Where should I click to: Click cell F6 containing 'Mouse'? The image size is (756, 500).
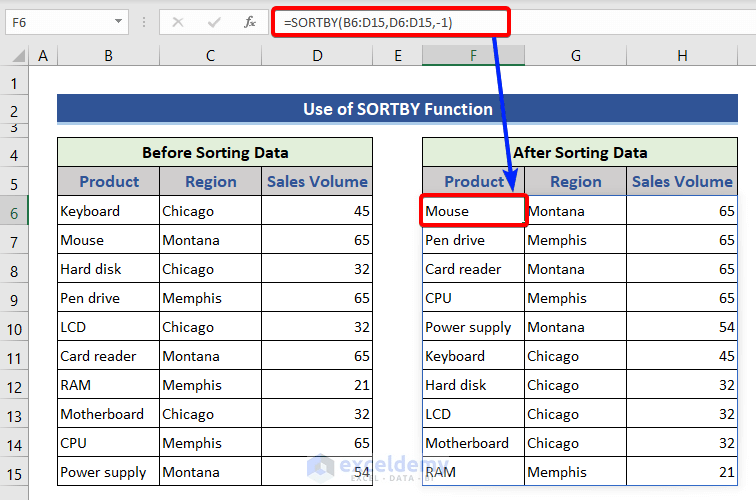coord(473,211)
